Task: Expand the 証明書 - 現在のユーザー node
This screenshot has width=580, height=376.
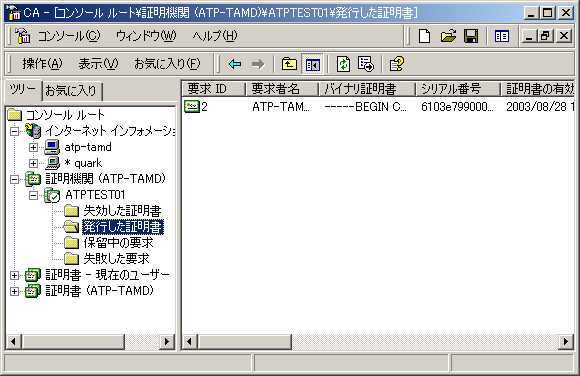Action: (x=14, y=275)
